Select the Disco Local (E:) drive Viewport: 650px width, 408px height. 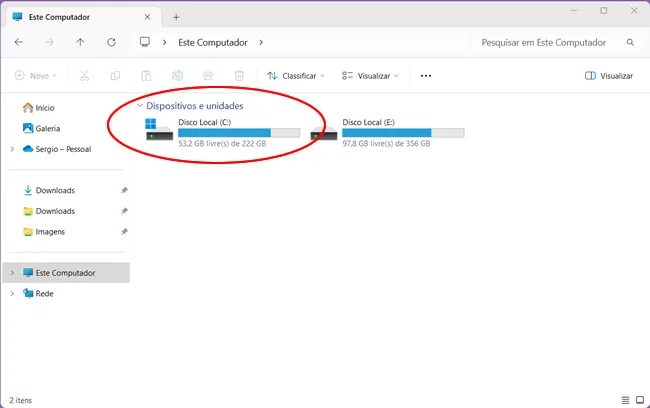pyautogui.click(x=385, y=132)
